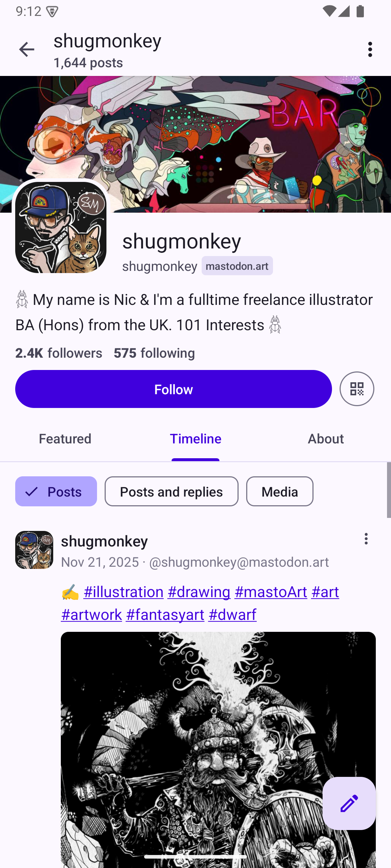
Task: Tap the compose post pencil button
Action: 349,803
